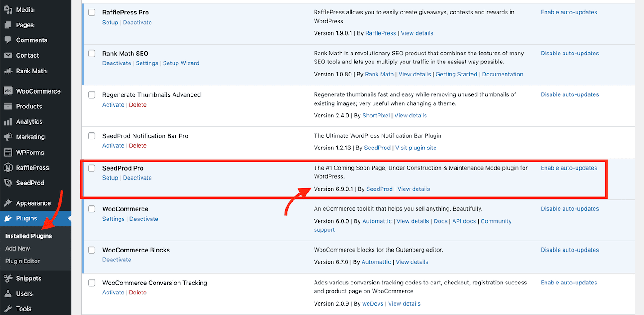
Task: Enable auto-updates for SeedProd Pro
Action: [569, 168]
